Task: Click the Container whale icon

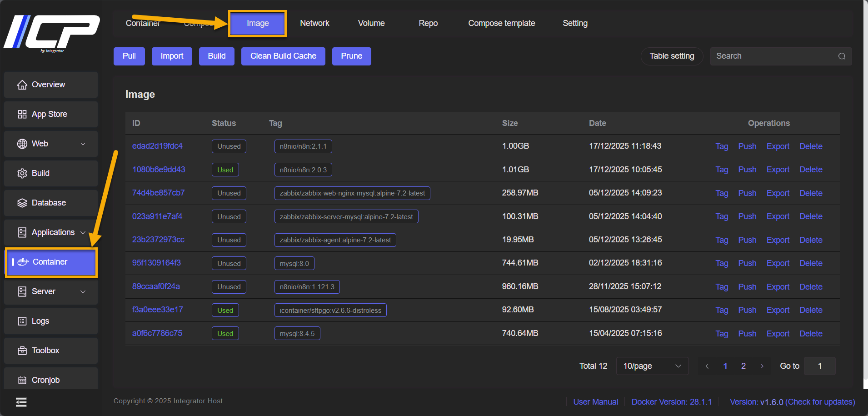Action: 23,262
